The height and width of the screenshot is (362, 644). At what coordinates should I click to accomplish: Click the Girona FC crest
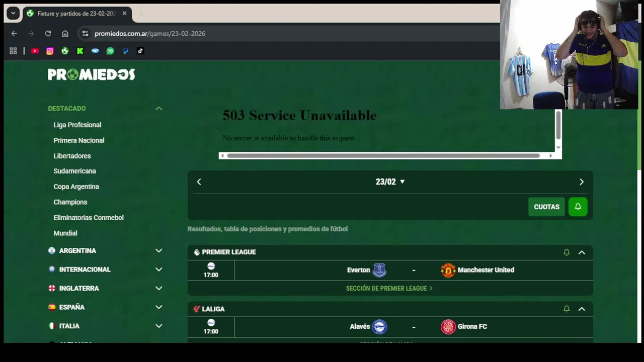[448, 327]
